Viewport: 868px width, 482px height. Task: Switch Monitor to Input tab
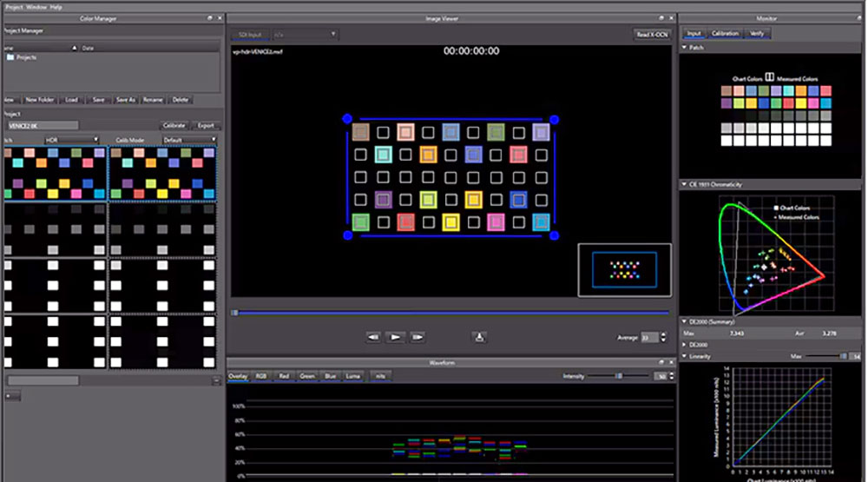[x=694, y=34]
